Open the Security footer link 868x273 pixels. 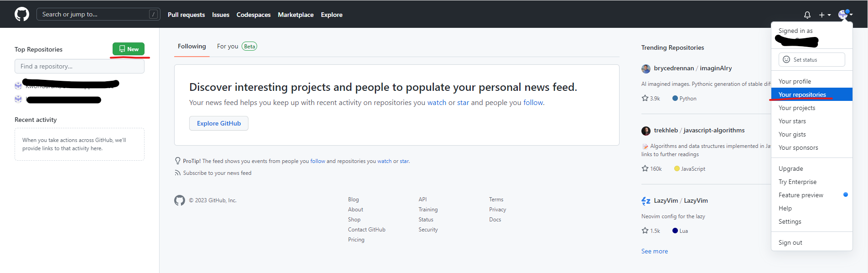[428, 230]
